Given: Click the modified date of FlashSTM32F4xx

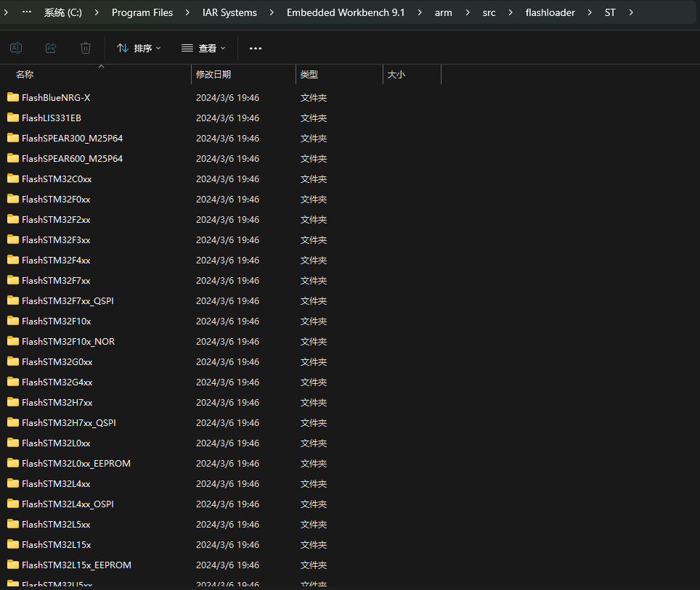Looking at the screenshot, I should point(228,260).
